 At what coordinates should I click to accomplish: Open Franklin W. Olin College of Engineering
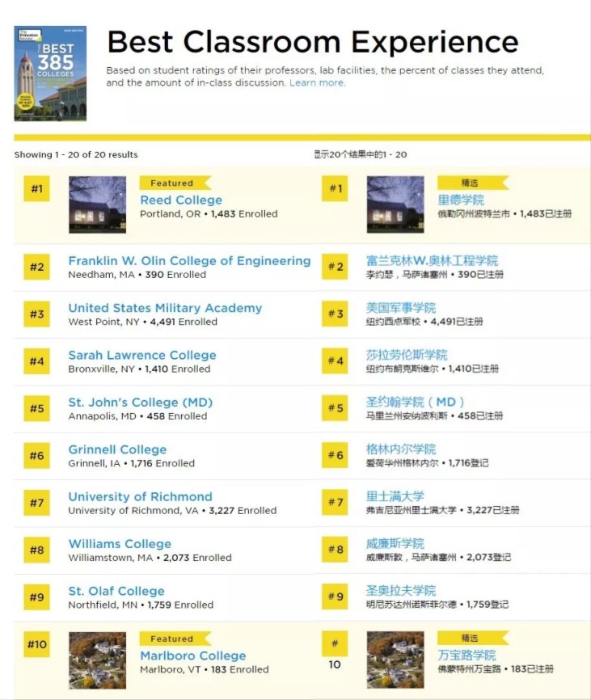189,261
